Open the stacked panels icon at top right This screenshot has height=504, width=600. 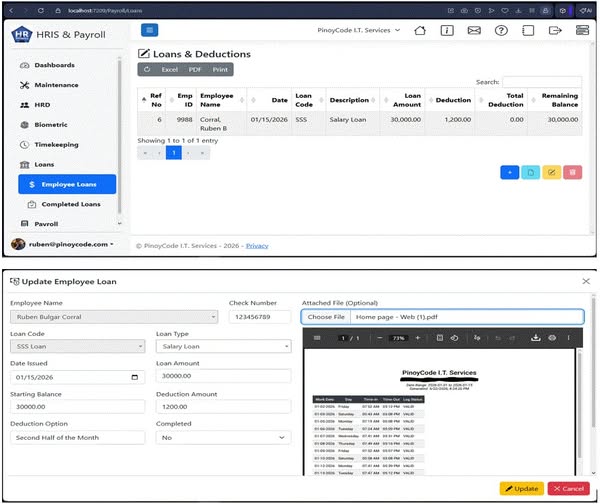pyautogui.click(x=582, y=30)
